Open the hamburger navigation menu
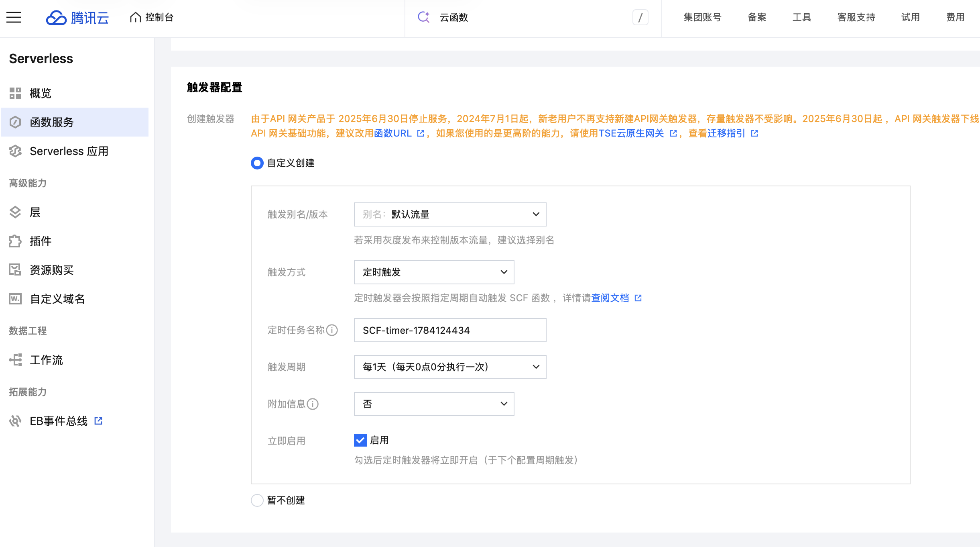Viewport: 980px width, 547px height. (14, 17)
